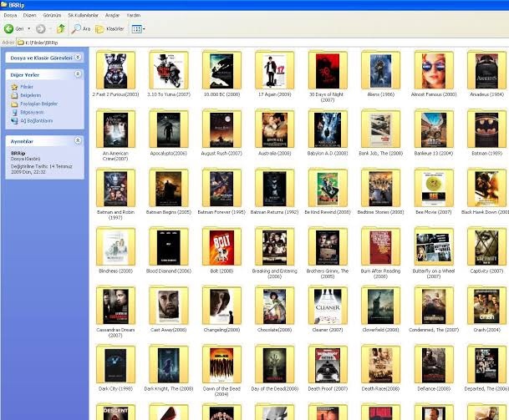
Task: Collapse the Ayrıntılar panel
Action: pyautogui.click(x=78, y=141)
